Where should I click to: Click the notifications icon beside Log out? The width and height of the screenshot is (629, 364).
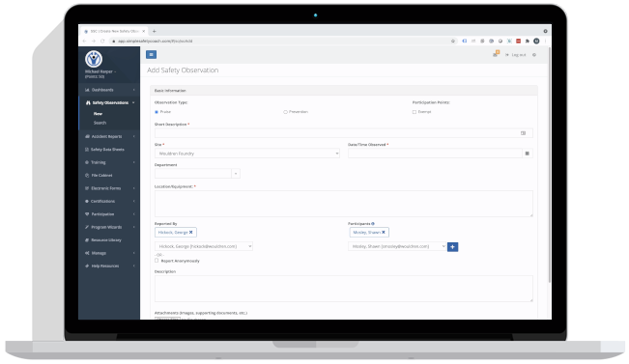point(496,54)
